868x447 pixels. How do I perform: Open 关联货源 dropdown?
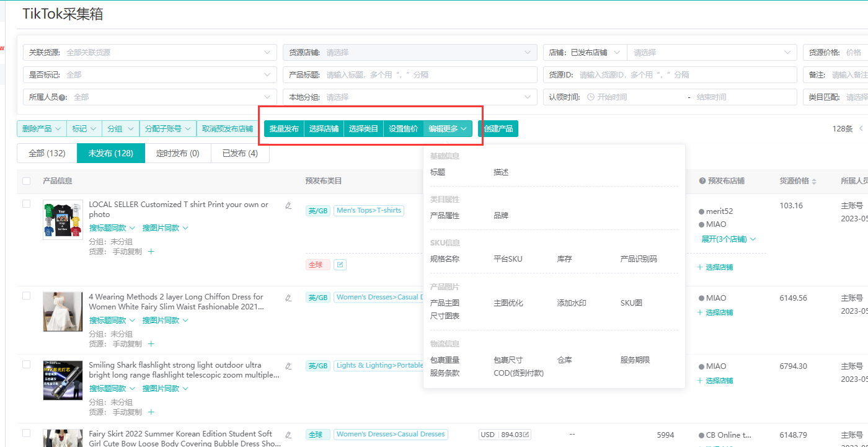(149, 53)
